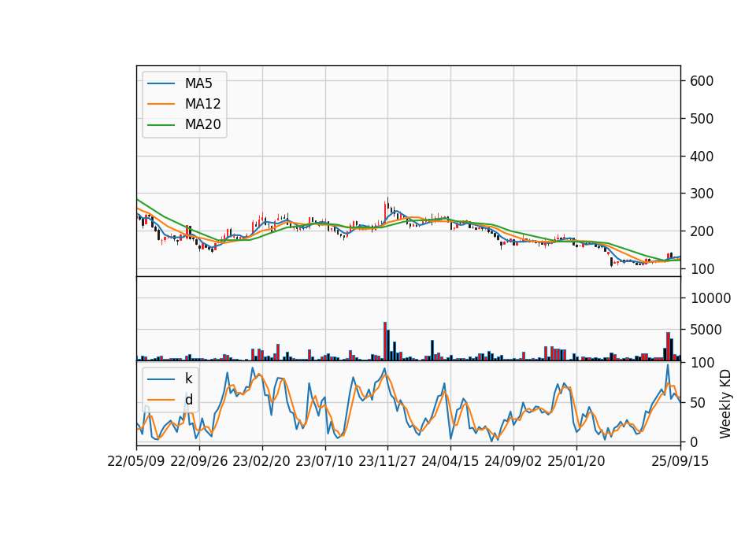Click the MA5 blue line sample in legend

(x=161, y=83)
